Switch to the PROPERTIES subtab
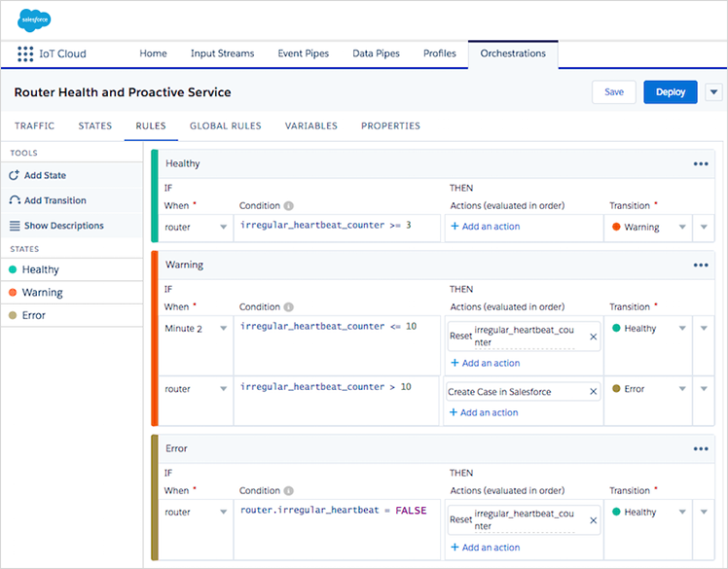The height and width of the screenshot is (569, 728). [390, 125]
